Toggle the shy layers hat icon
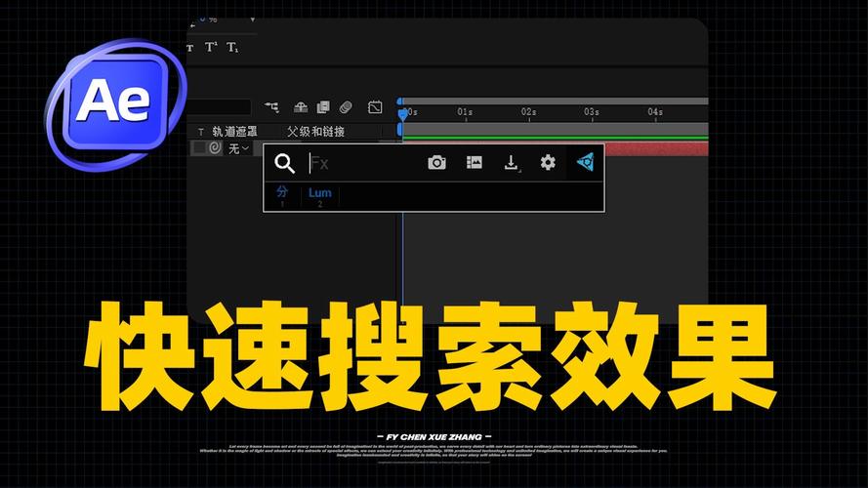868x488 pixels. [x=301, y=106]
